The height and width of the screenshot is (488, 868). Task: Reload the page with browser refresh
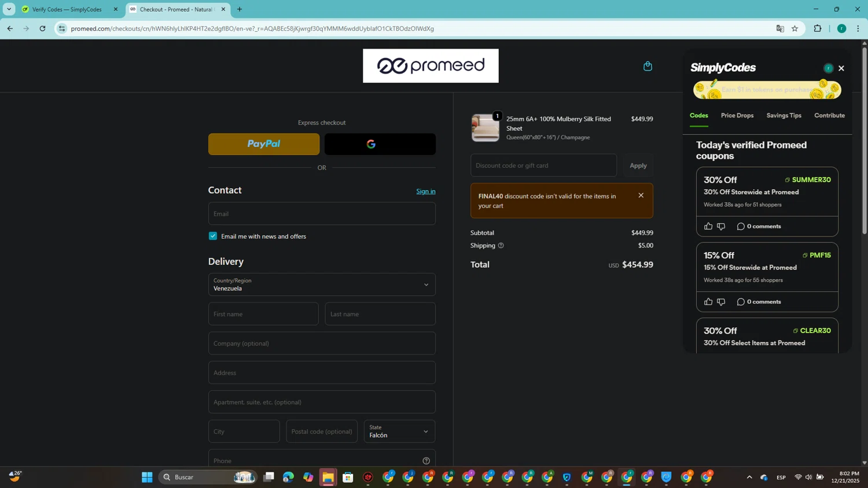pos(42,28)
